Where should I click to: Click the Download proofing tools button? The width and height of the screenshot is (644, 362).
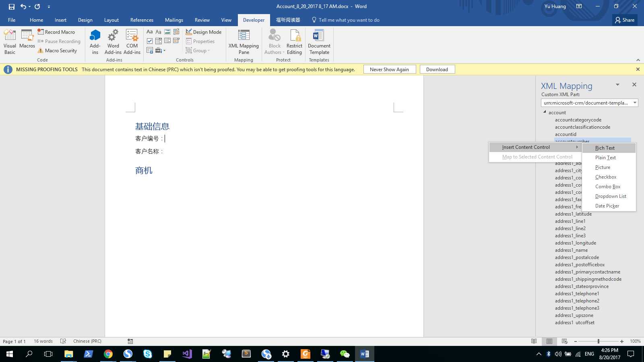coord(437,69)
